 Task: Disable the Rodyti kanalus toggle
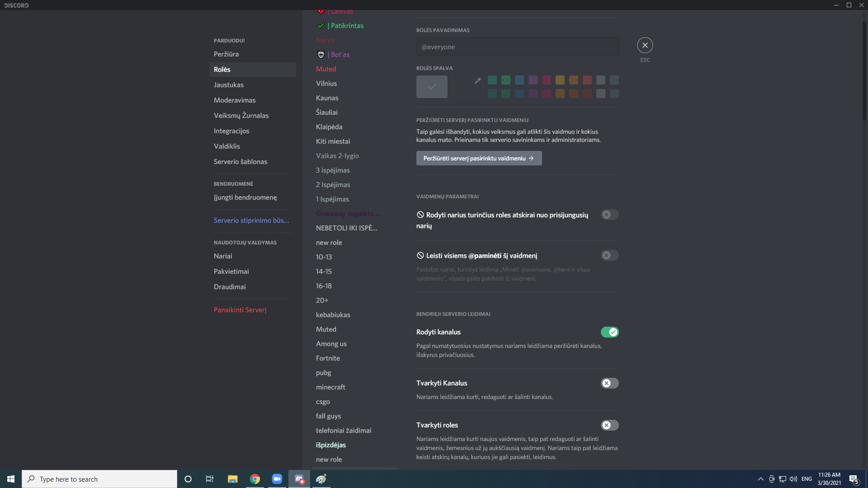609,332
